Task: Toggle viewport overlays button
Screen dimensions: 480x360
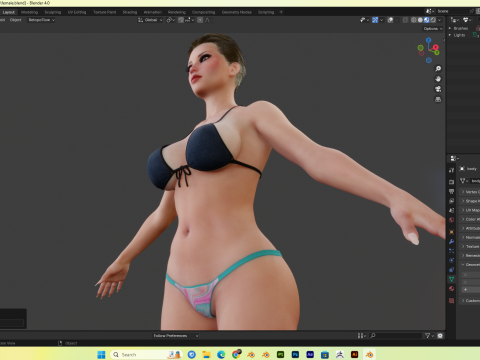Action: tap(390, 20)
